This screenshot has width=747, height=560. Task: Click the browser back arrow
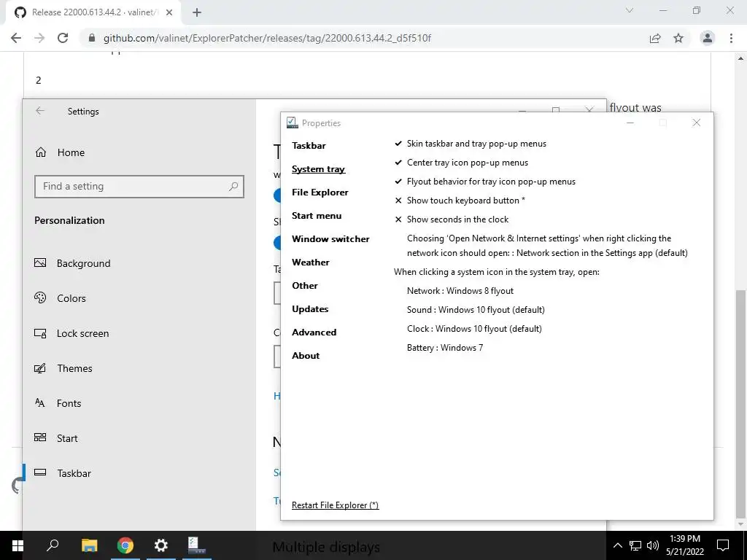(x=16, y=38)
